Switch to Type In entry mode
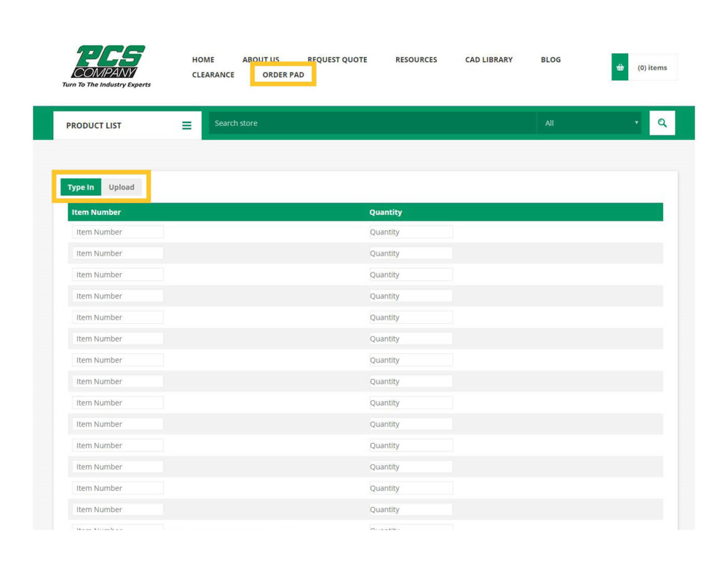 point(81,187)
